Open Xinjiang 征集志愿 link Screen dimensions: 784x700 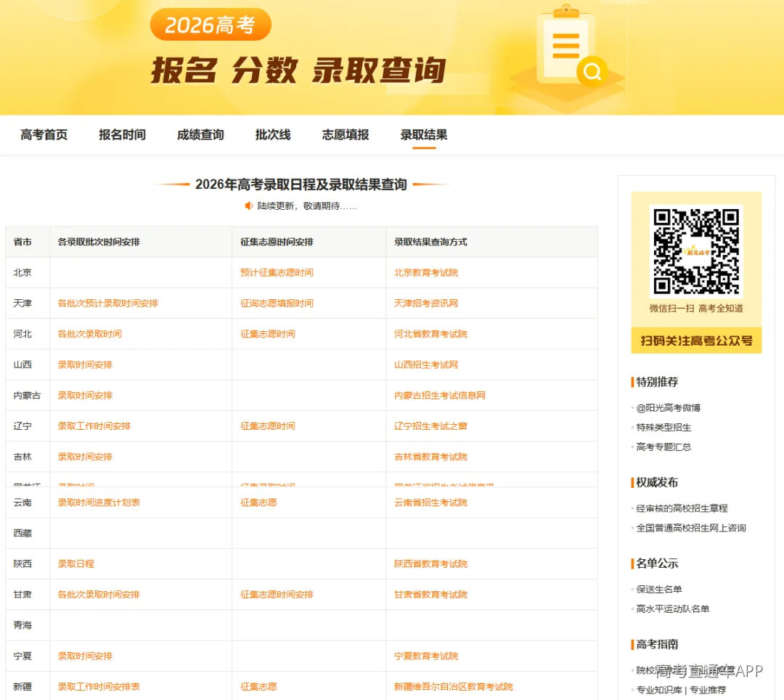[258, 687]
